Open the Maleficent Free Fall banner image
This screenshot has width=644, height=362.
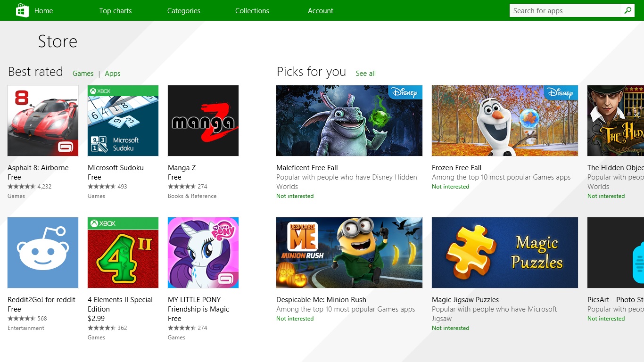pos(349,121)
